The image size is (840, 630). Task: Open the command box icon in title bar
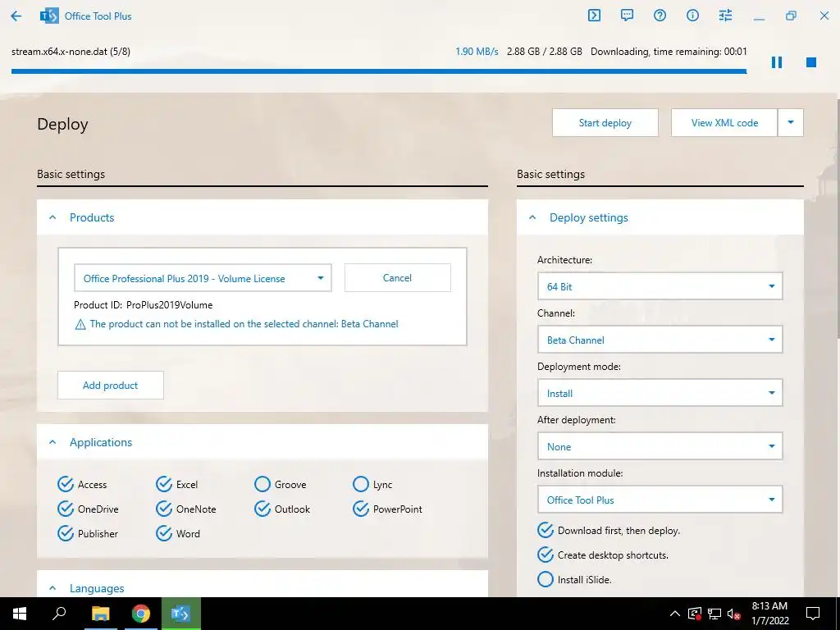594,16
